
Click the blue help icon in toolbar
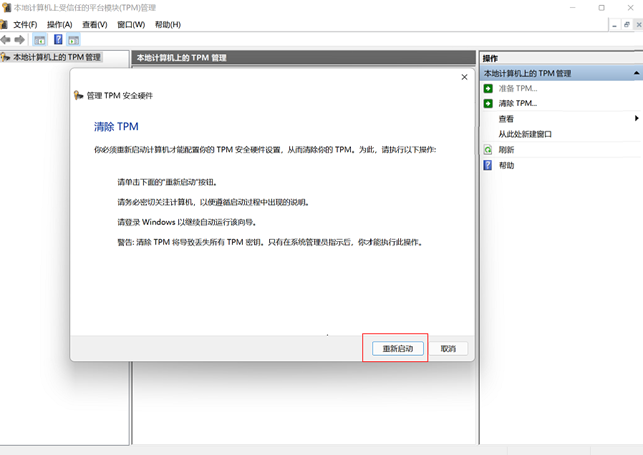click(x=58, y=40)
